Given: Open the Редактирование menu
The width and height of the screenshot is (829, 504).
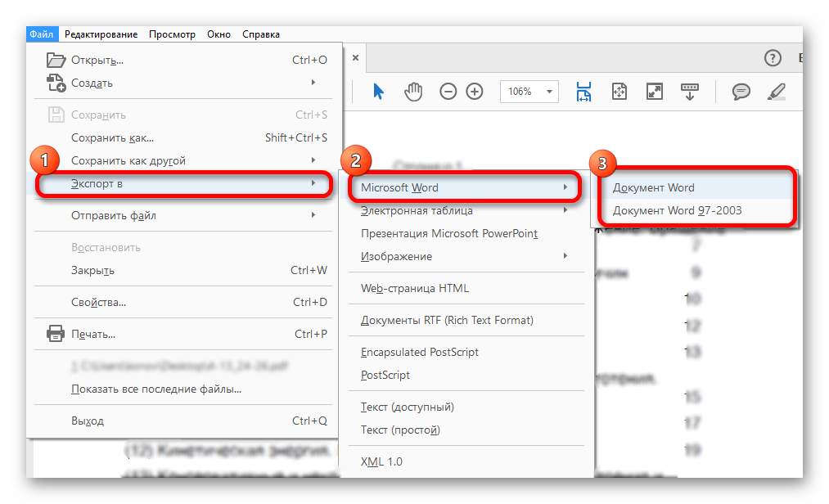Looking at the screenshot, I should (x=101, y=34).
